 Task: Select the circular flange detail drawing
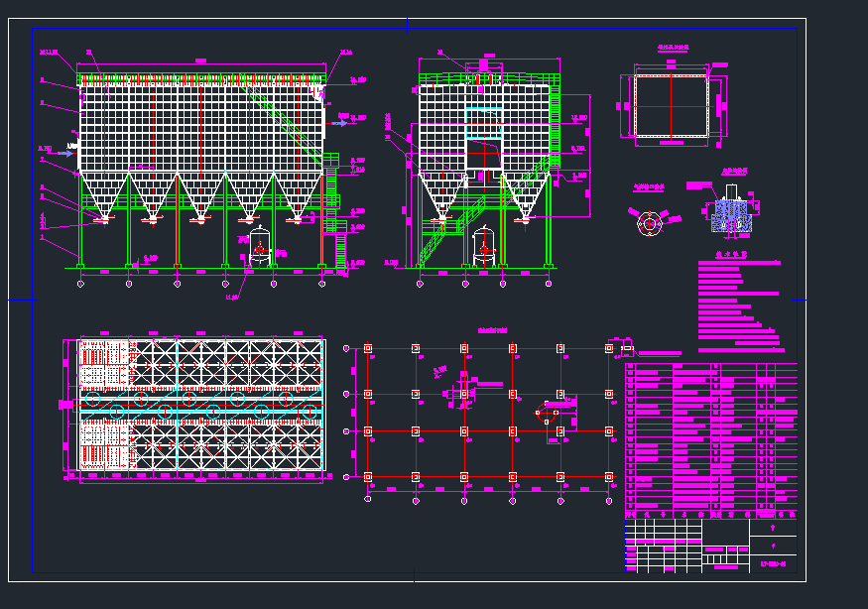point(650,224)
